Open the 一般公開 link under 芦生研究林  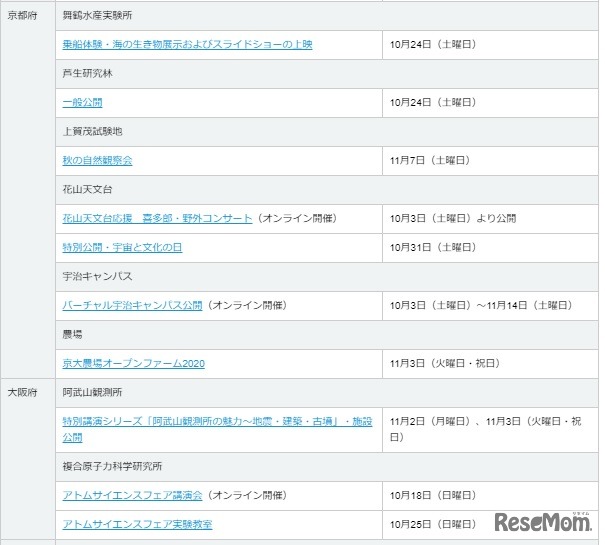82,102
